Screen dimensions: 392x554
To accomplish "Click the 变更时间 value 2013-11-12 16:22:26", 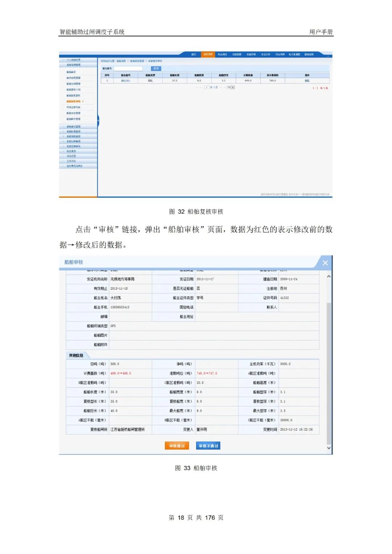I will point(296,430).
